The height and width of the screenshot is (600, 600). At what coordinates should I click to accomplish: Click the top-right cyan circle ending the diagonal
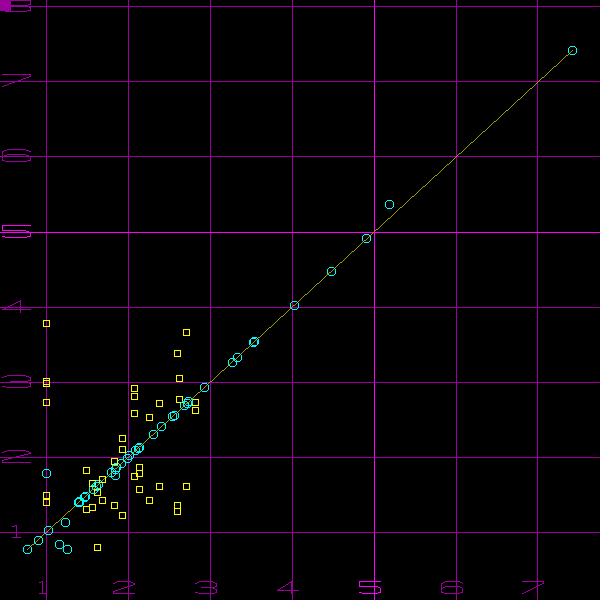pos(572,50)
